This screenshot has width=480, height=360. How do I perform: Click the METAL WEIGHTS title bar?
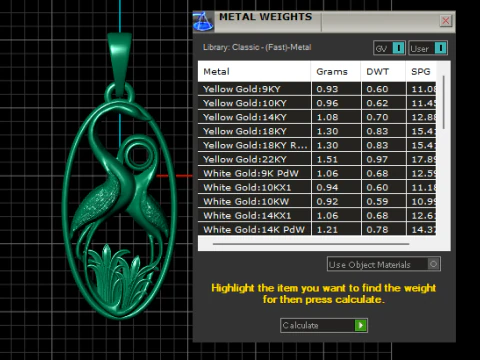click(x=325, y=22)
